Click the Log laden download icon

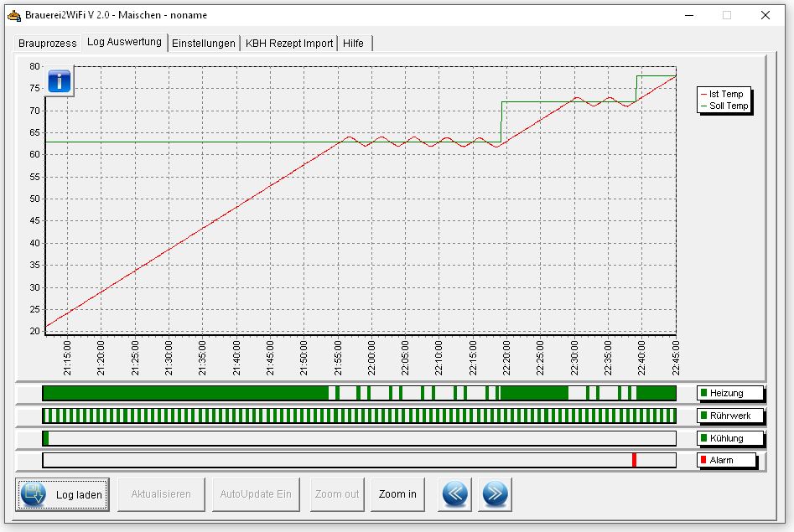pyautogui.click(x=34, y=494)
